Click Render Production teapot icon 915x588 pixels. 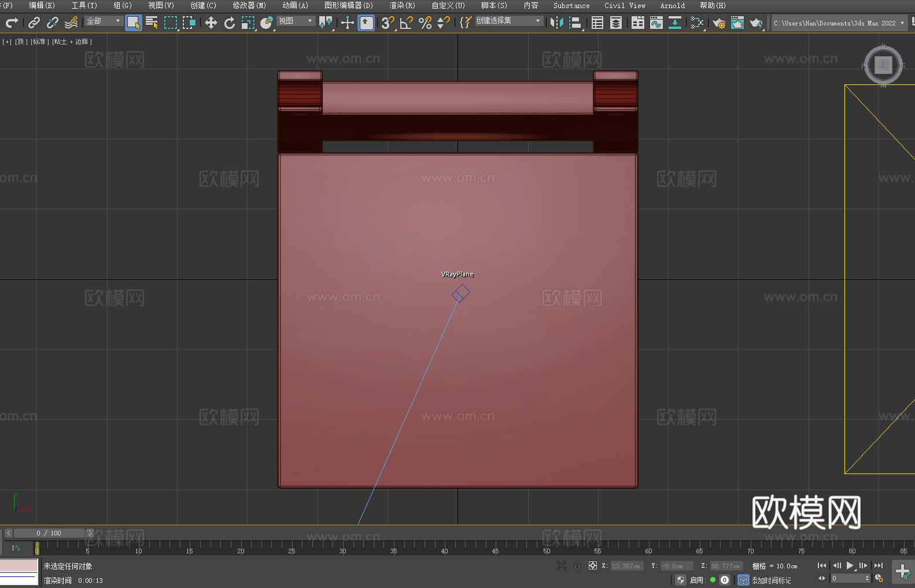coord(756,23)
